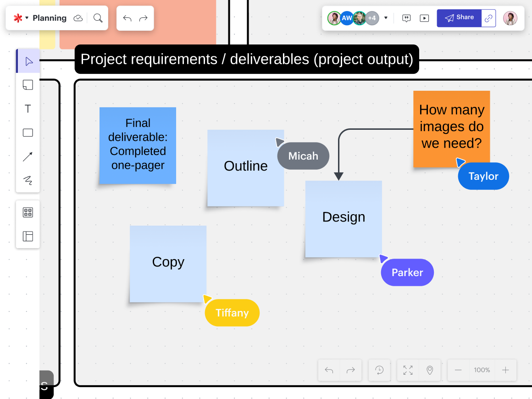Expand the collaborators list dropdown arrow
This screenshot has height=399, width=532.
click(x=386, y=18)
